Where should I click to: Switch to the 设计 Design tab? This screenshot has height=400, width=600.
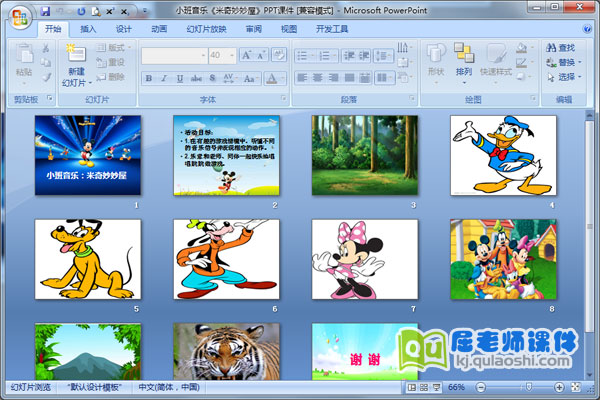coord(123,29)
